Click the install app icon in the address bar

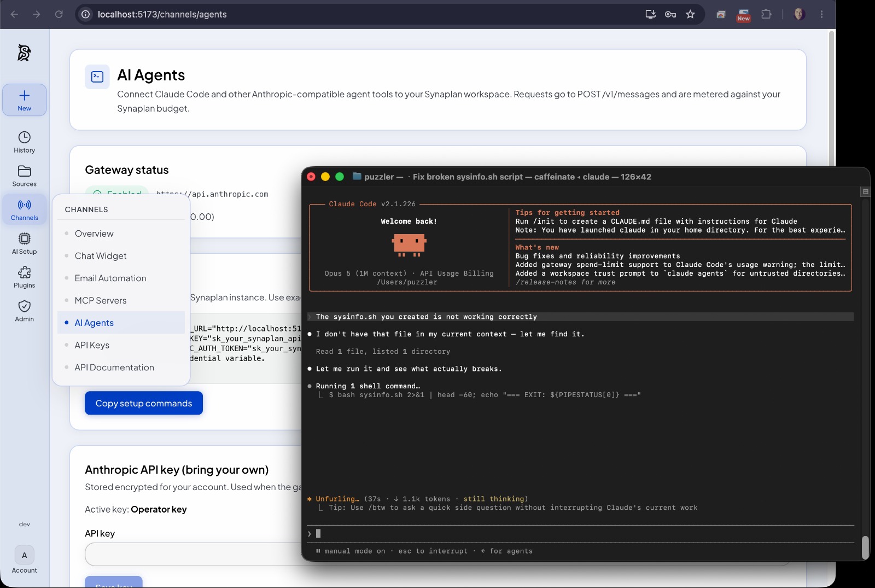(651, 14)
